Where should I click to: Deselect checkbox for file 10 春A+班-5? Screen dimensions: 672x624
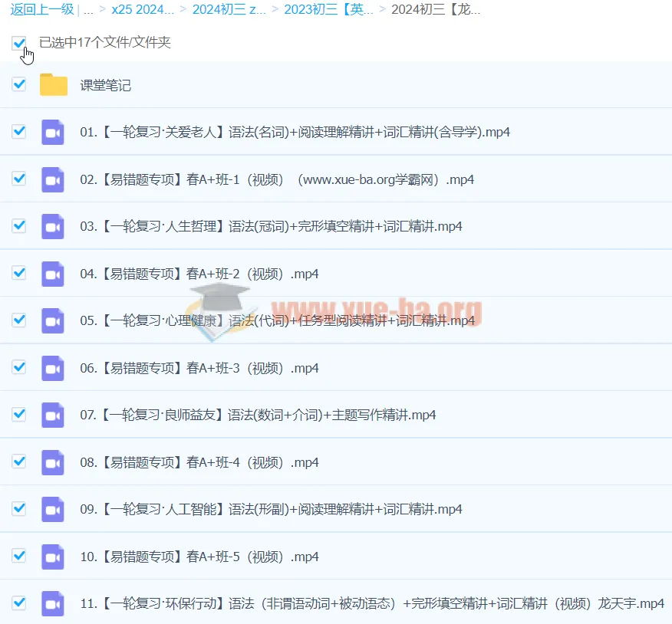[x=19, y=556]
